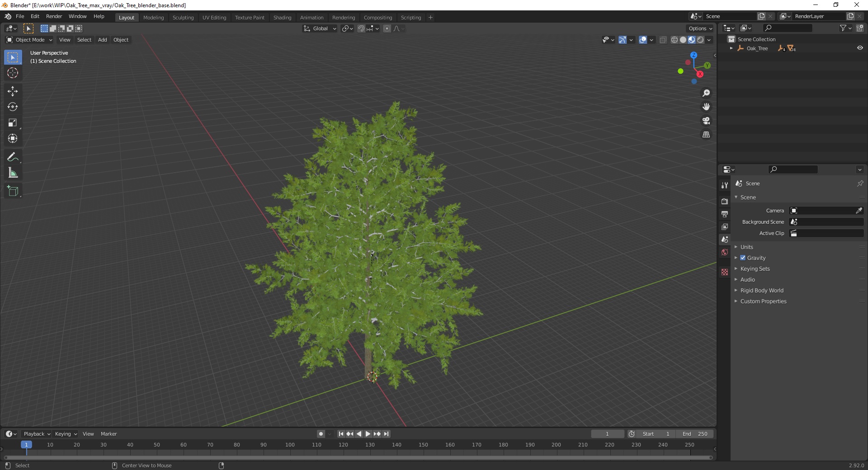This screenshot has height=470, width=868.
Task: Open the Texture properties tab
Action: coord(725,272)
